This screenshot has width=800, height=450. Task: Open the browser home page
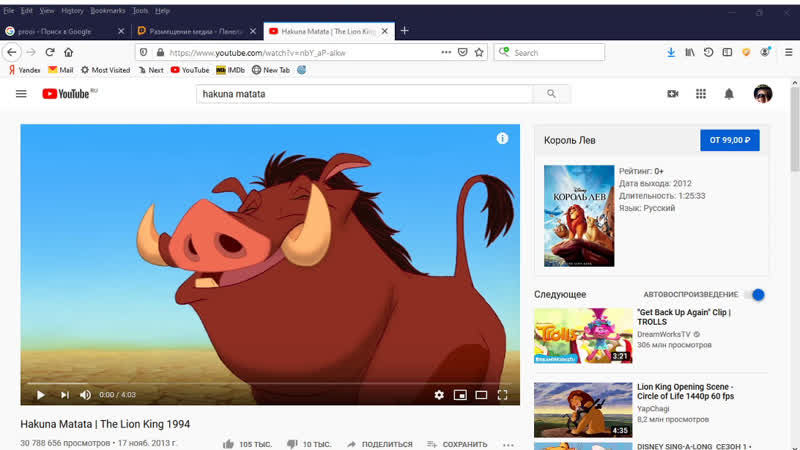[68, 52]
